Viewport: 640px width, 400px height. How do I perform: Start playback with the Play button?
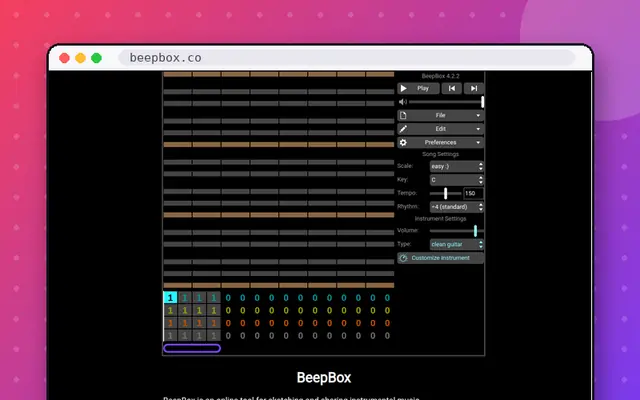[418, 88]
